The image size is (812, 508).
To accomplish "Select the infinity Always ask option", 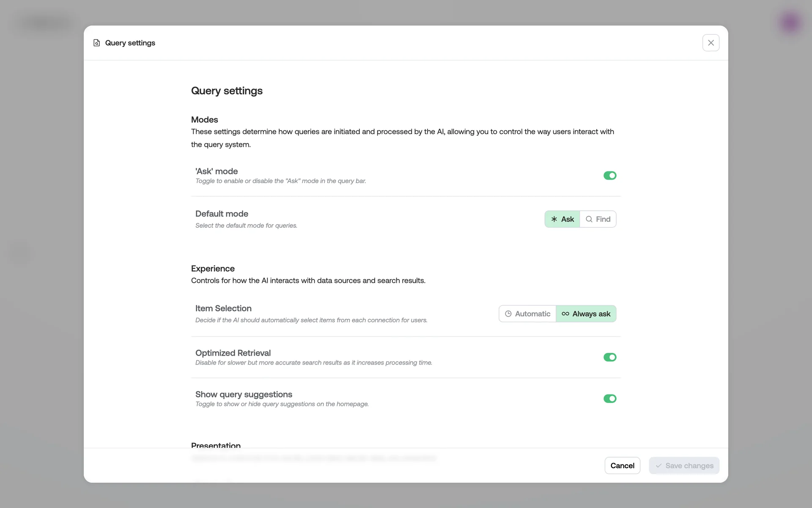I will pos(586,314).
